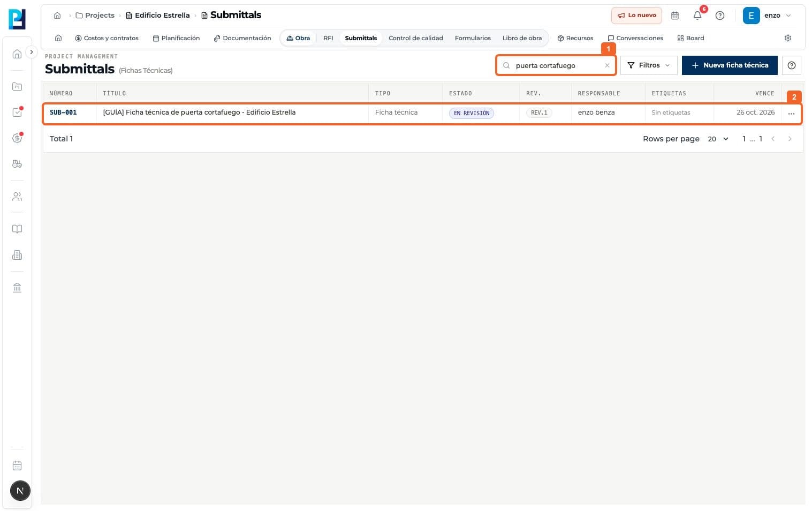Clear the search text with X
The image size is (812, 511).
click(607, 65)
